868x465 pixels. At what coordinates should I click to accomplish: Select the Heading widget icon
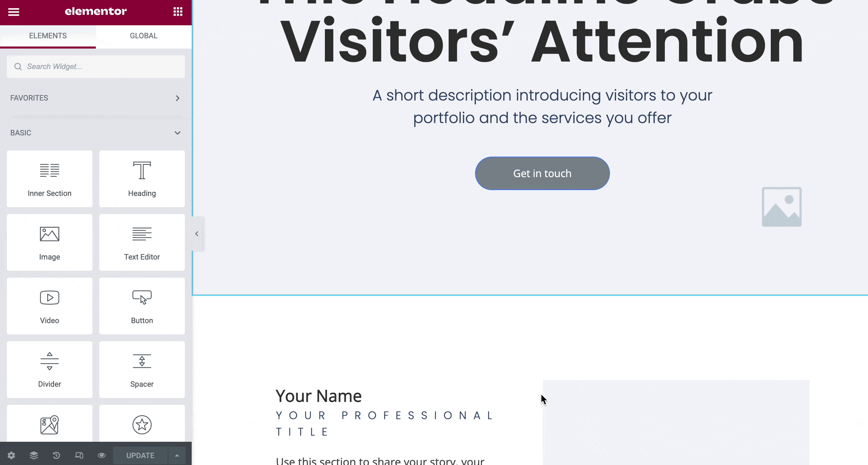[x=142, y=170]
